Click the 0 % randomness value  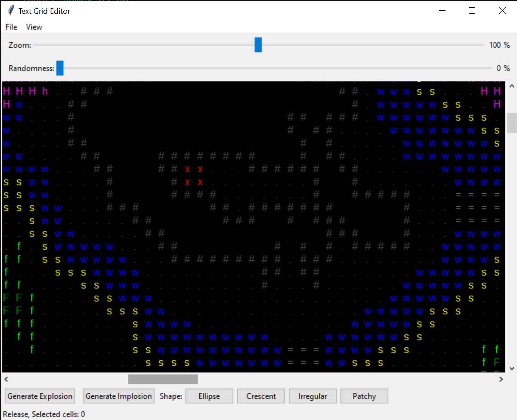point(503,68)
